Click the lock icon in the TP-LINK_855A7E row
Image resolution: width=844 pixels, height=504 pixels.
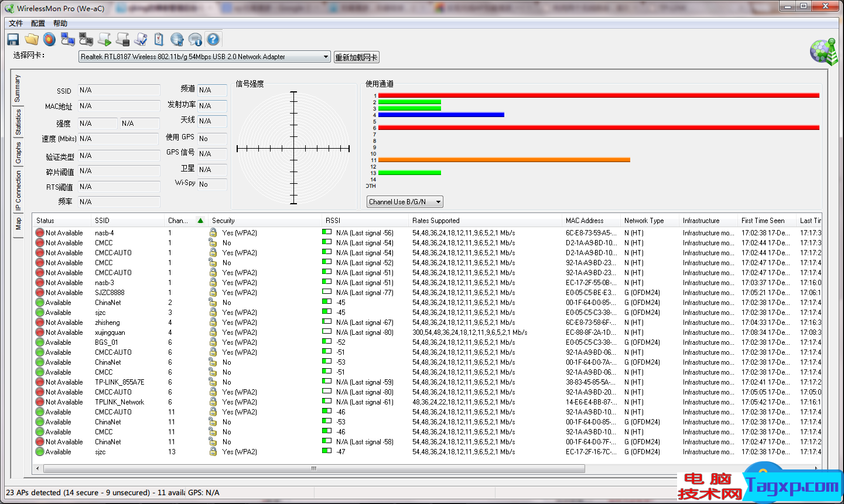[213, 382]
